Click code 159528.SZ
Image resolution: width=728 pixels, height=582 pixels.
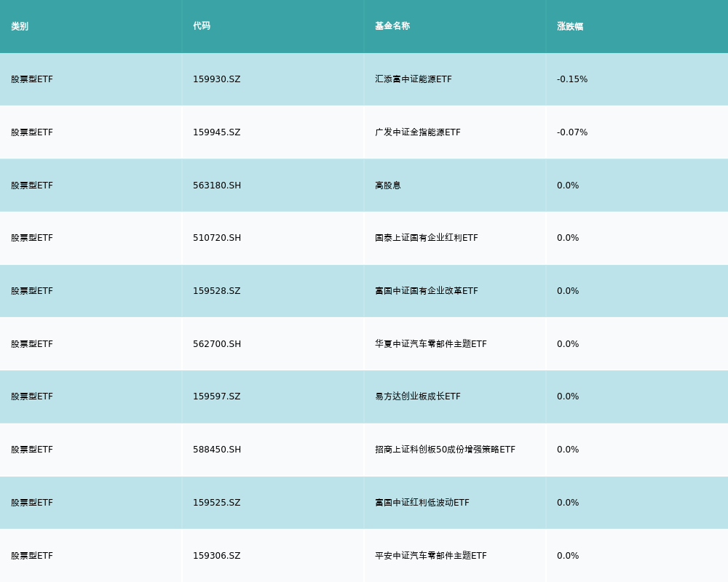pyautogui.click(x=216, y=291)
